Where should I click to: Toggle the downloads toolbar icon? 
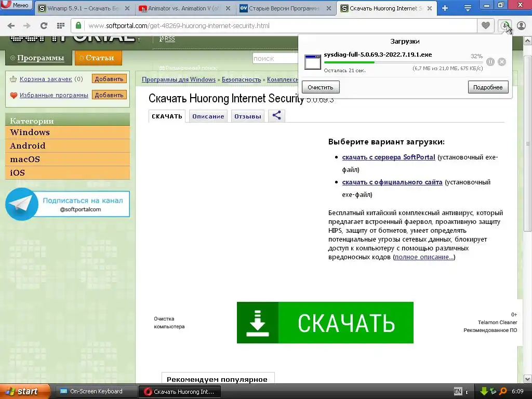tap(504, 25)
